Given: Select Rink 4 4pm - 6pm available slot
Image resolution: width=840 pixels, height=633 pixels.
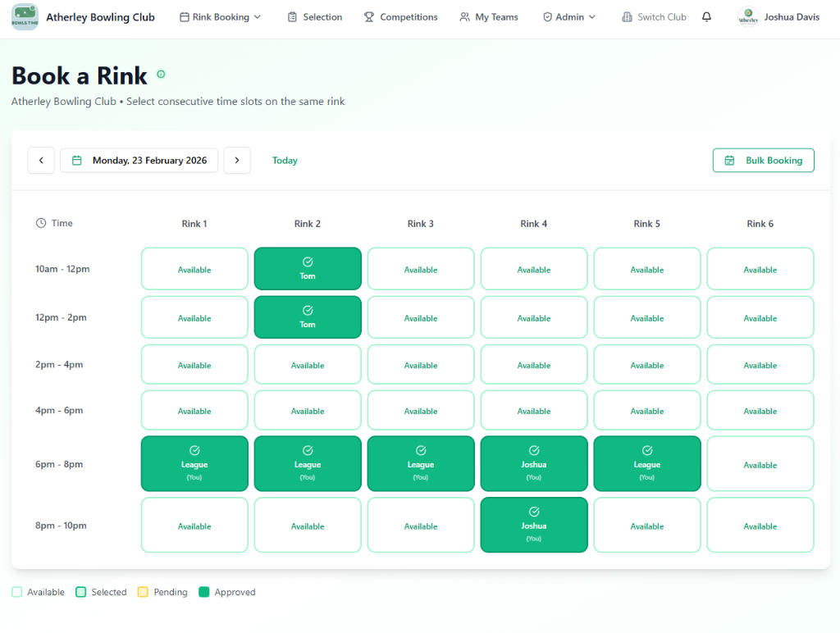Looking at the screenshot, I should (533, 410).
